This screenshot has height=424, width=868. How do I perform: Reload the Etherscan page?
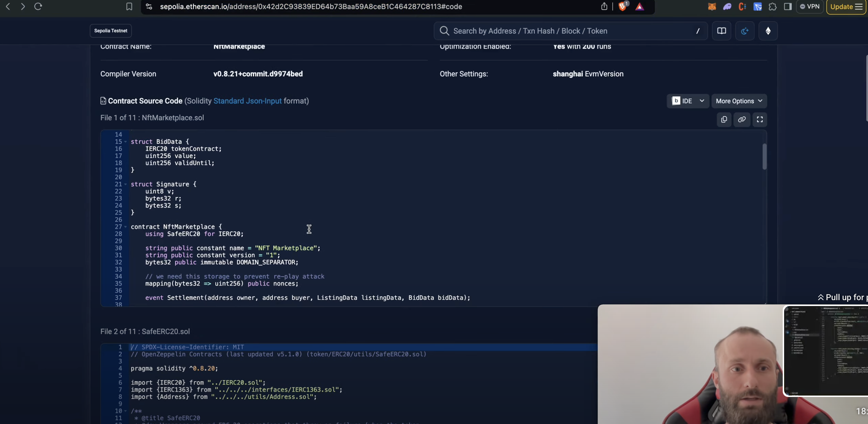click(x=38, y=6)
